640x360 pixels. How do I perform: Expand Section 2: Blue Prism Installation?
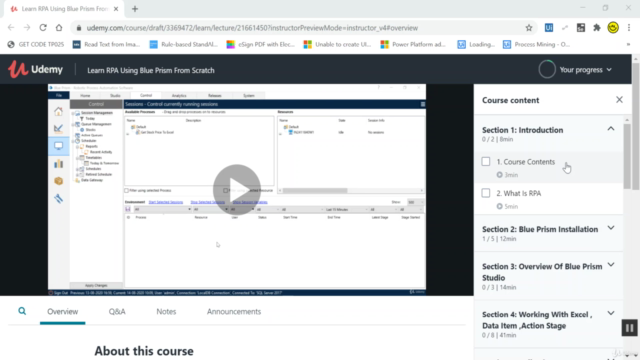[x=611, y=228]
